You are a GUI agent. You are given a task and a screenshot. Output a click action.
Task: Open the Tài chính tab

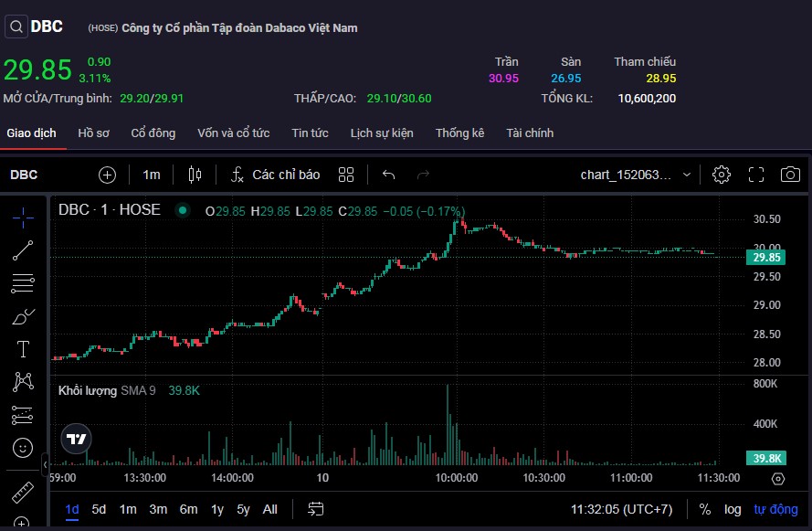click(x=530, y=133)
